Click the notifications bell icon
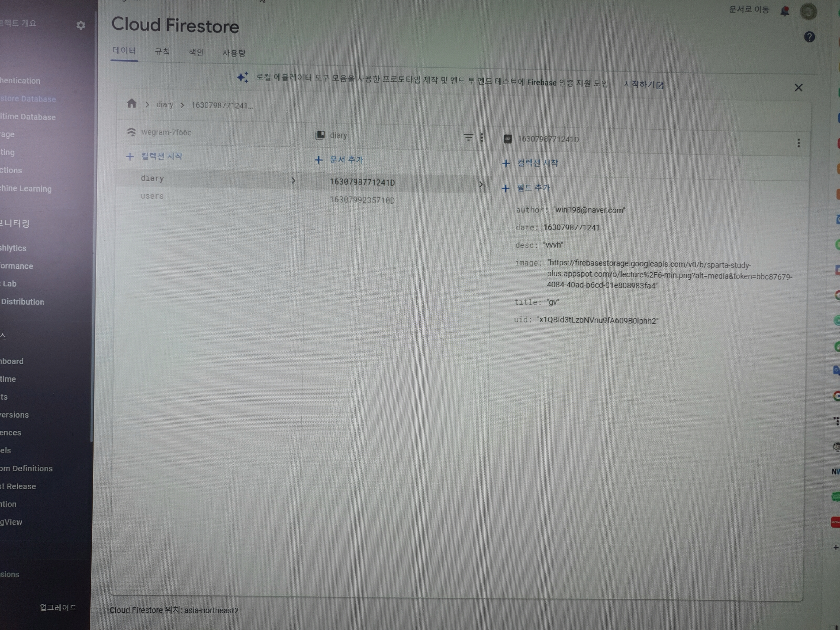 tap(785, 11)
